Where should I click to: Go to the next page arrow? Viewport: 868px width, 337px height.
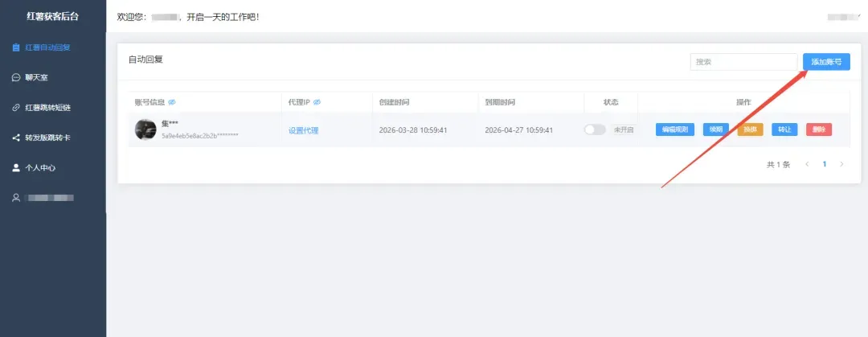tap(842, 164)
